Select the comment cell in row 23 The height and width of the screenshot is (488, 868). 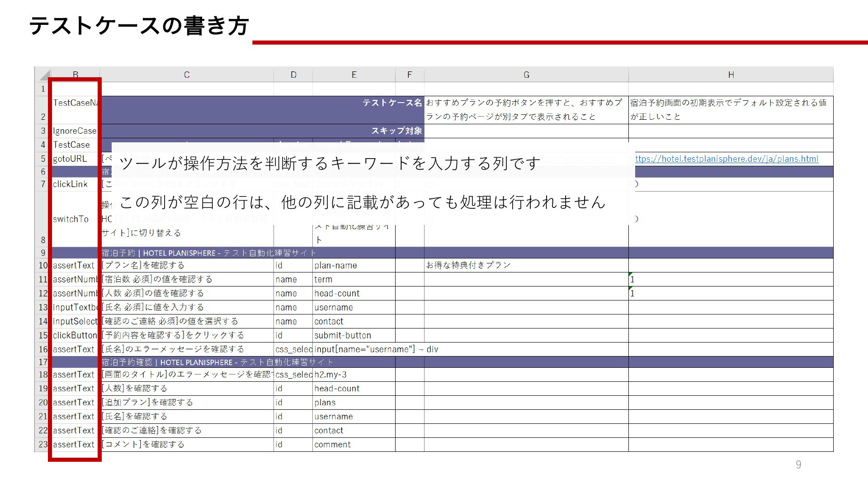tap(354, 444)
